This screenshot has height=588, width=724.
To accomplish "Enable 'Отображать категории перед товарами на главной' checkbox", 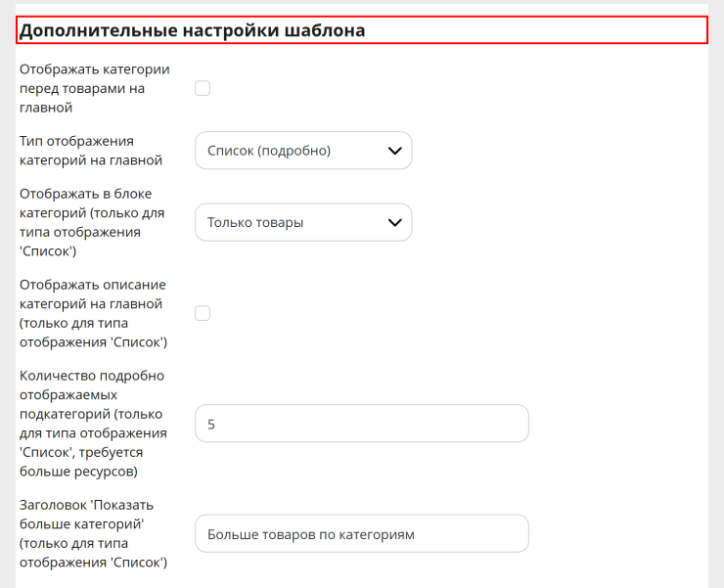I will (x=203, y=88).
